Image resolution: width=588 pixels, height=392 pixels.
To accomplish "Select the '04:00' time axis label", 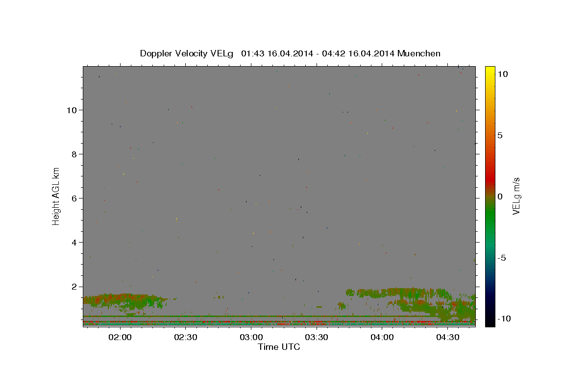I will pos(382,337).
